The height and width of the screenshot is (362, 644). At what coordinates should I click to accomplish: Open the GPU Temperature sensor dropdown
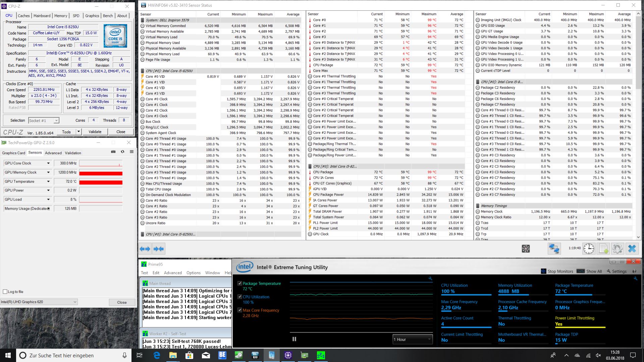(48, 181)
